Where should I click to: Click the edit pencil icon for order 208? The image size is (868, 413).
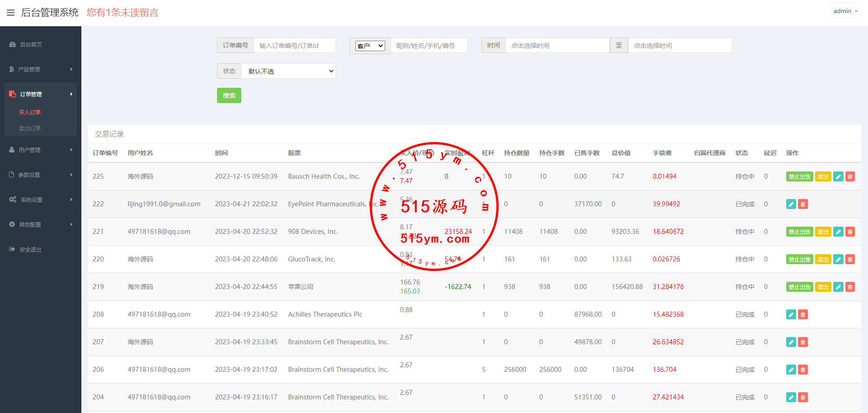click(791, 315)
